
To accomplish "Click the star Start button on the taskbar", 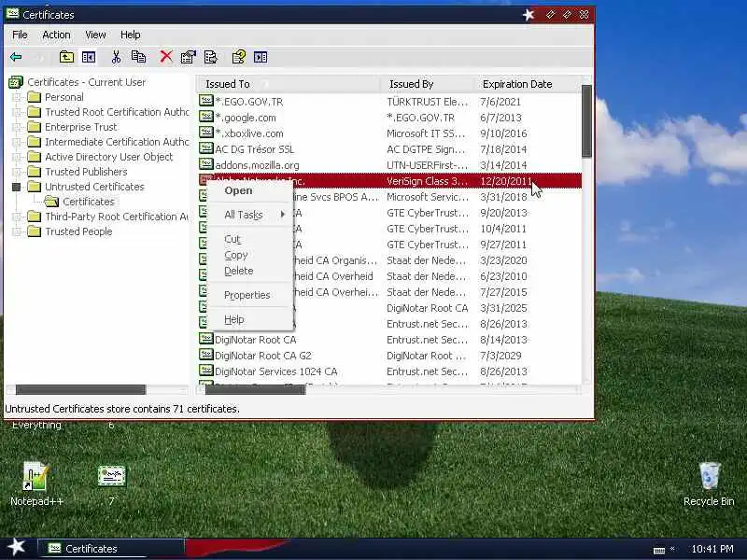I will 17,547.
